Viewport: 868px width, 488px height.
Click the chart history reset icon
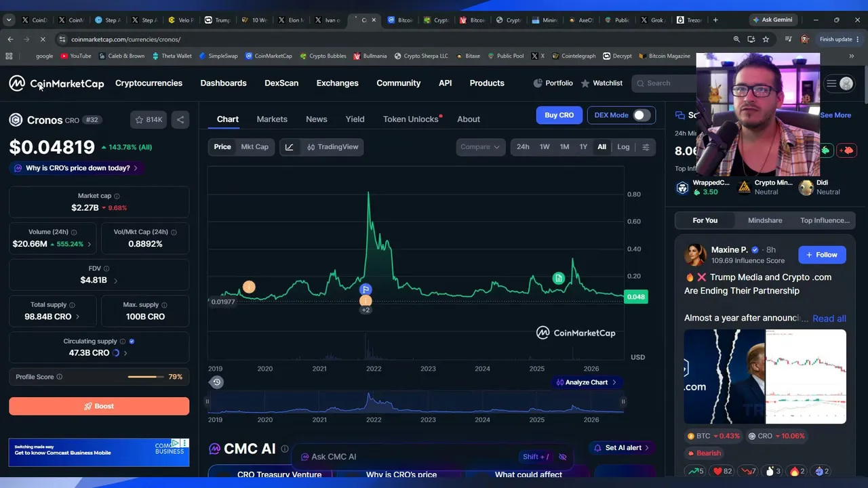click(217, 382)
